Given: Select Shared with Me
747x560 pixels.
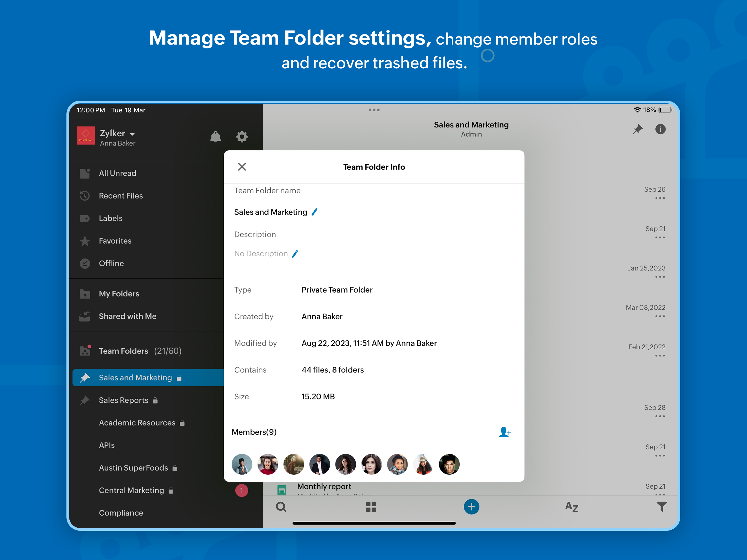Looking at the screenshot, I should pyautogui.click(x=127, y=316).
